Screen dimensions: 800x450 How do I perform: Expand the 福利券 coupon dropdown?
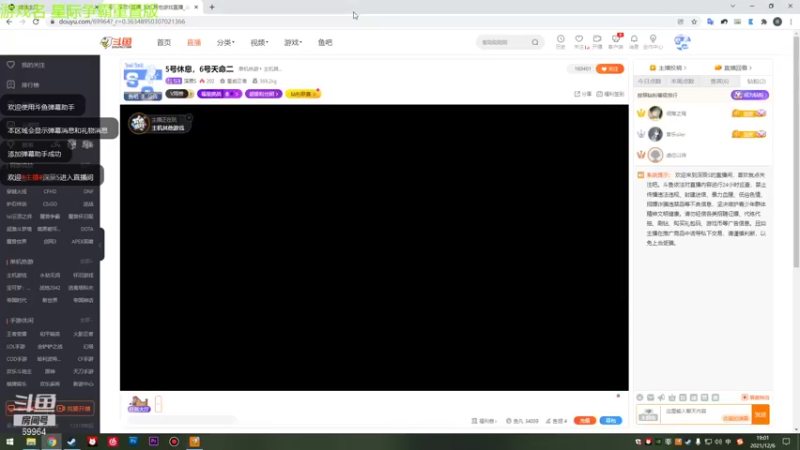pos(484,421)
